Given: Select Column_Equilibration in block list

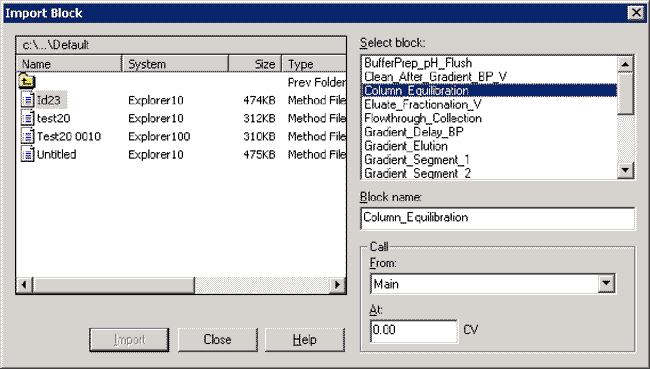Looking at the screenshot, I should coord(489,90).
